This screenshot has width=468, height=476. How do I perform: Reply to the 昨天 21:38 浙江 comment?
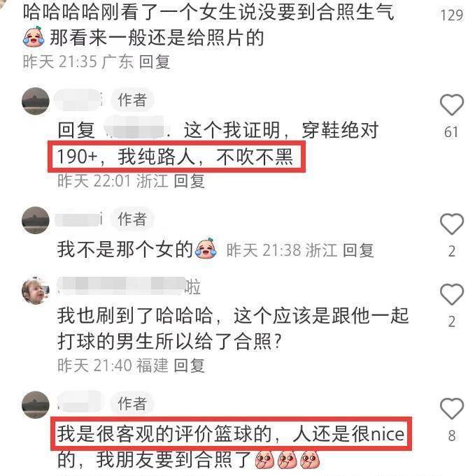[x=358, y=250]
